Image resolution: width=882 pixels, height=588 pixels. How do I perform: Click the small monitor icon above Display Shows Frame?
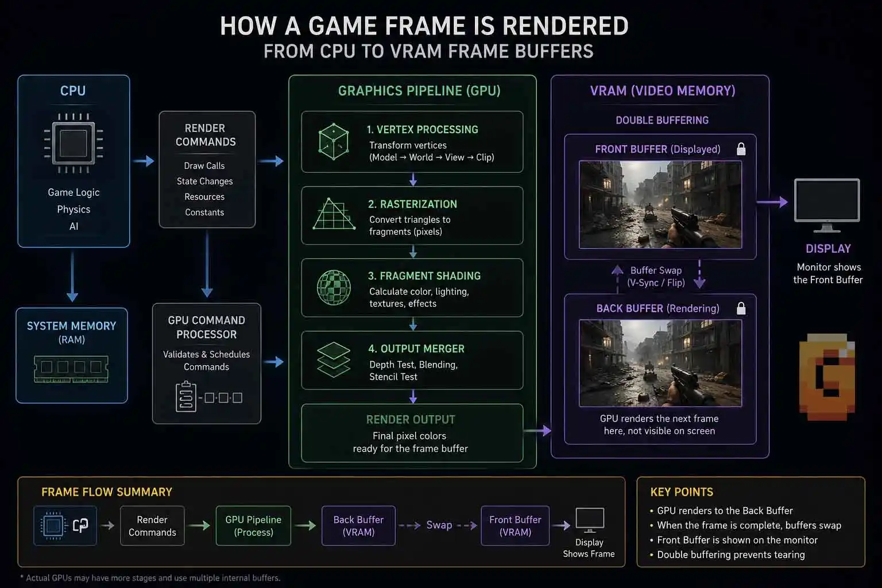point(590,520)
